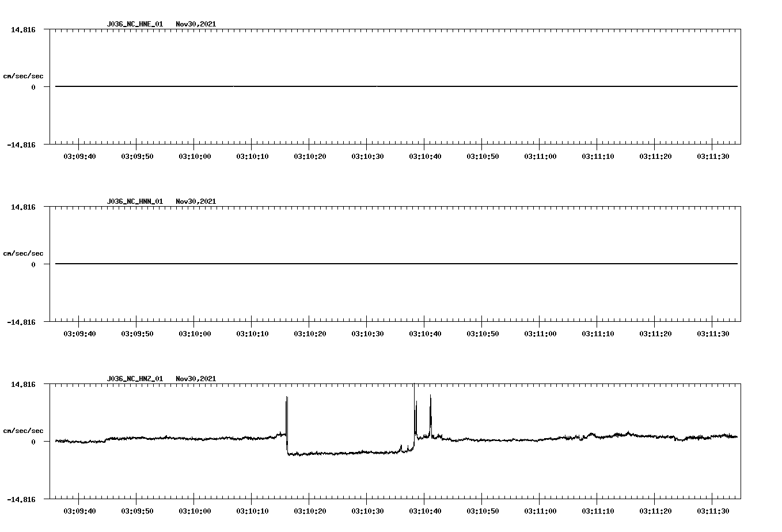Click the 03:11:30 time label on HNE plot
The width and height of the screenshot is (782, 532).
pos(713,157)
